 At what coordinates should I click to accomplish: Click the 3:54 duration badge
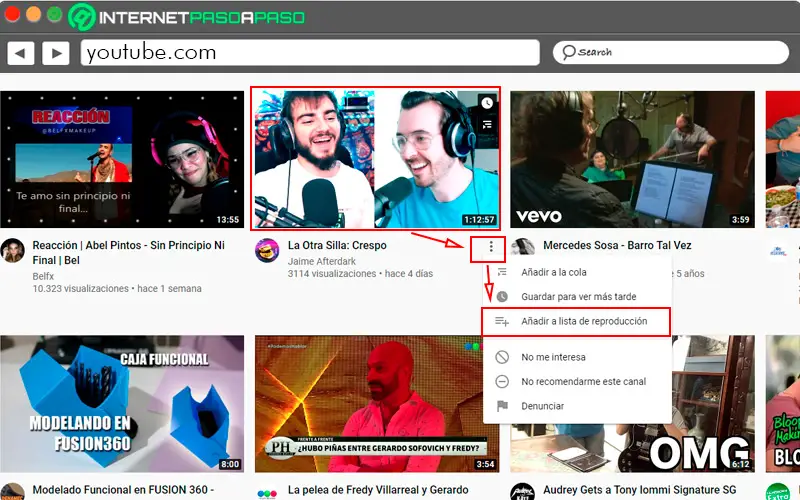point(485,464)
